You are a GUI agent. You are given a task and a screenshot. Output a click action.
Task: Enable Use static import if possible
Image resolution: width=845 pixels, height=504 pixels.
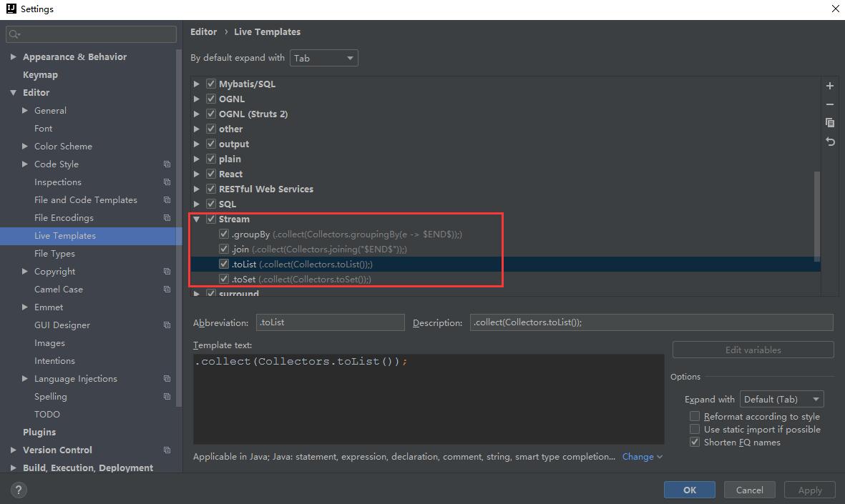pos(695,429)
